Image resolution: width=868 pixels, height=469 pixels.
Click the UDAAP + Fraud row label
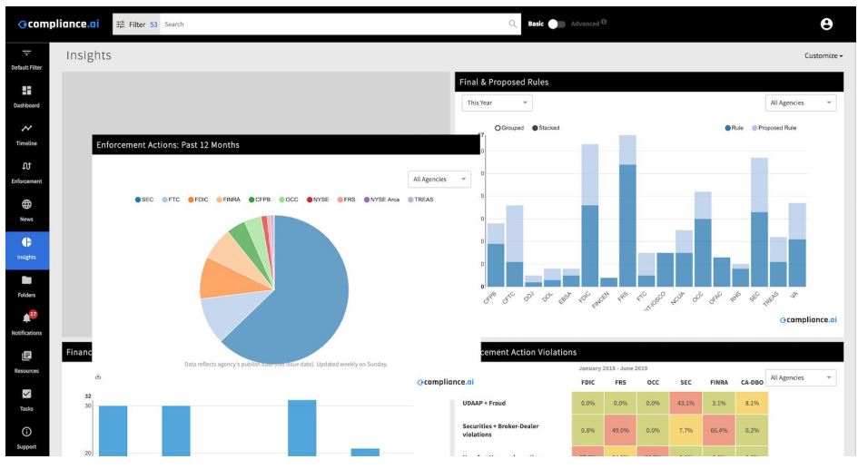click(484, 403)
